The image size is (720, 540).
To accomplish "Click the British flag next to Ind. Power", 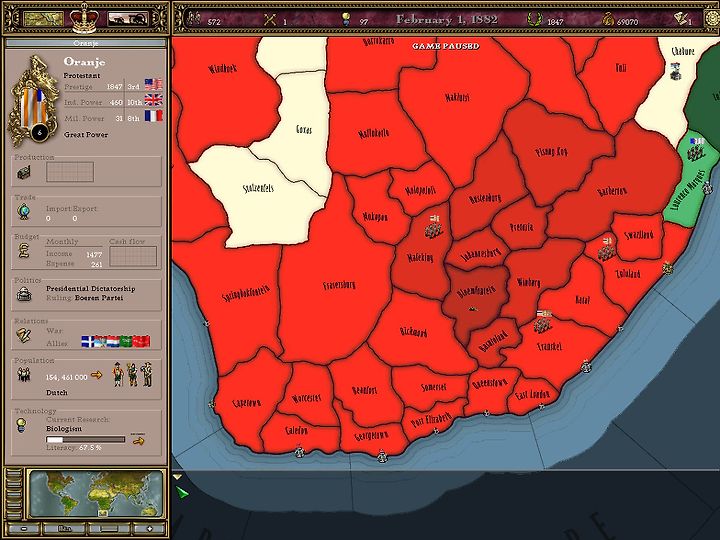I will coord(153,100).
